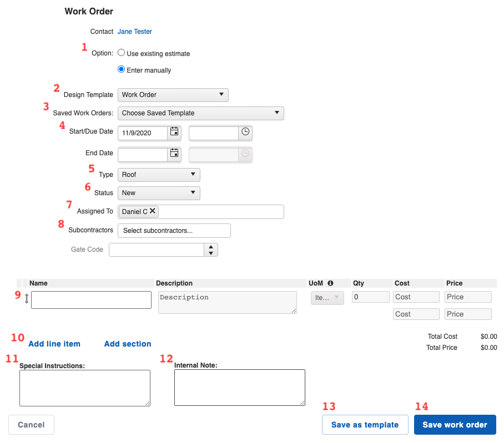Viewport: 504px width, 443px height.
Task: Open the End Date calendar picker
Action: point(175,153)
